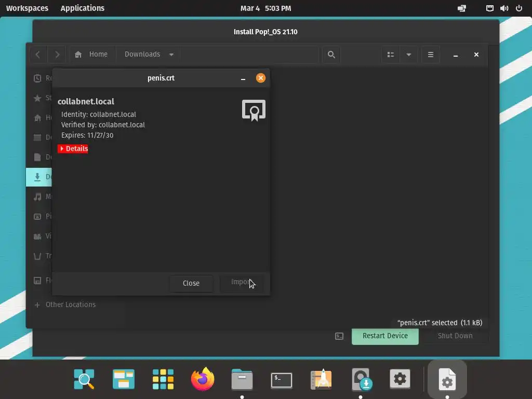Minimize the penis.crt certificate dialog
The height and width of the screenshot is (399, 532).
pos(243,78)
